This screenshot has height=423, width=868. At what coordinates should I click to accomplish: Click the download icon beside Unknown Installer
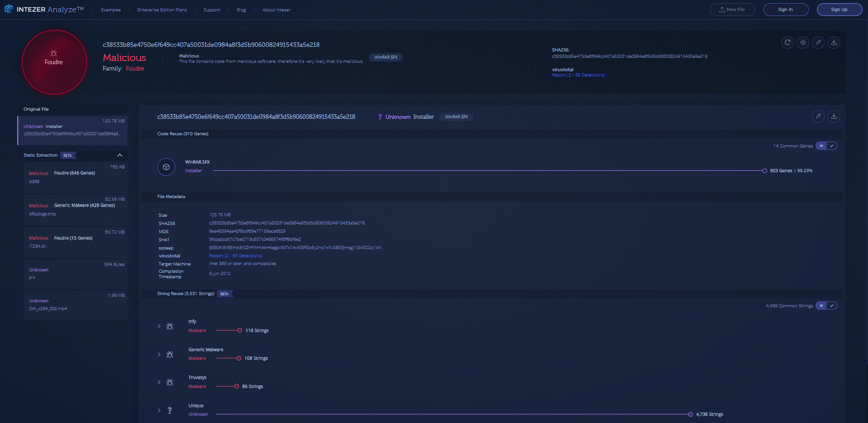coord(834,116)
